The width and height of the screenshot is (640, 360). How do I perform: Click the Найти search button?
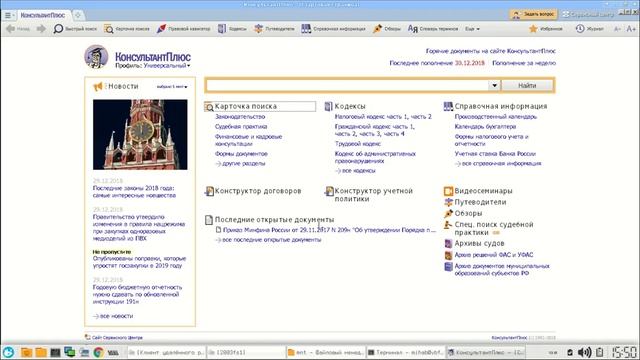tap(527, 85)
